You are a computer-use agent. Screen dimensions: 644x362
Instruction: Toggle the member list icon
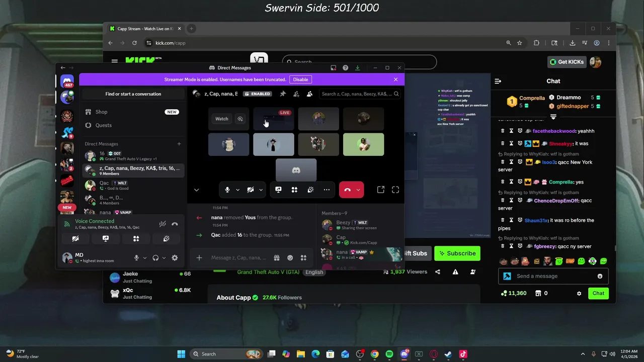tap(309, 94)
